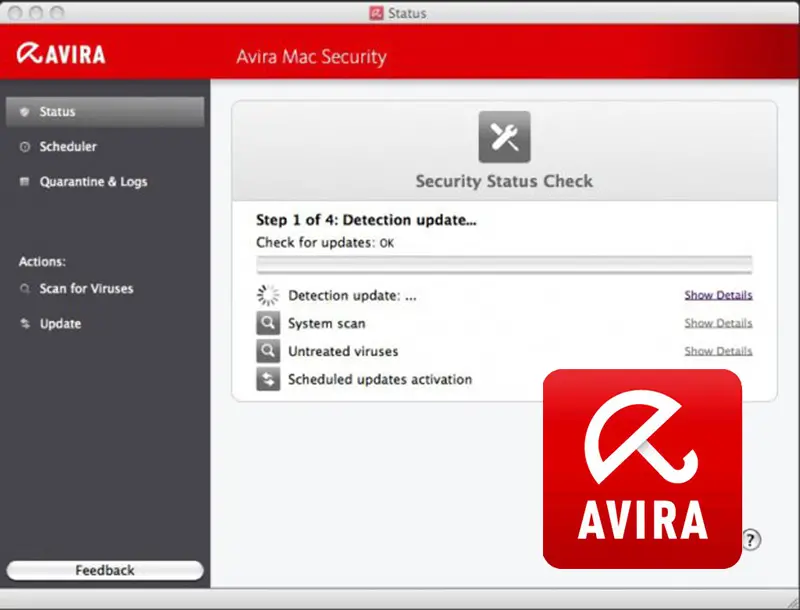
Task: Show Details for System scan
Action: (x=718, y=324)
